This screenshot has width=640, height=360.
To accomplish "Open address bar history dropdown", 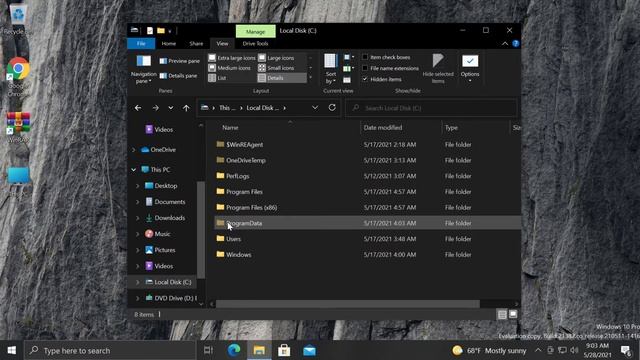I will pyautogui.click(x=315, y=107).
